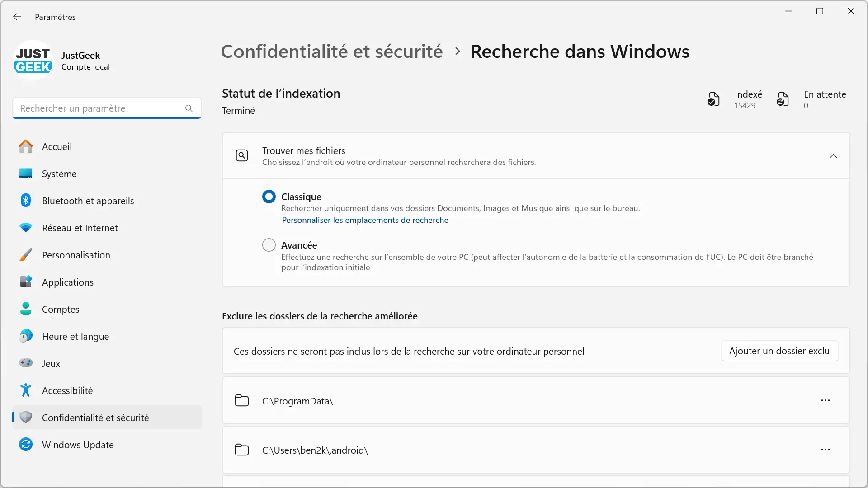Viewport: 868px width, 488px height.
Task: Click the Applications icon
Action: (x=26, y=282)
